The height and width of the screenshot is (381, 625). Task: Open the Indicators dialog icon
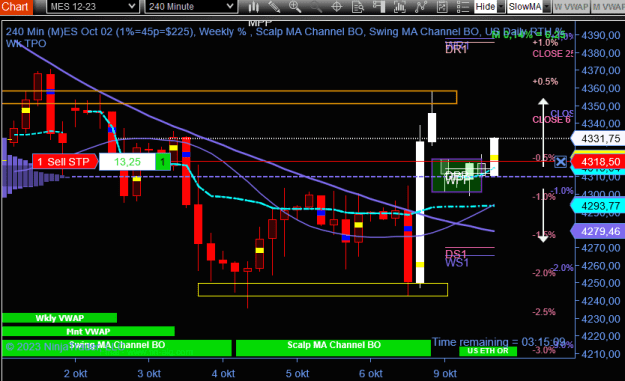(x=399, y=7)
